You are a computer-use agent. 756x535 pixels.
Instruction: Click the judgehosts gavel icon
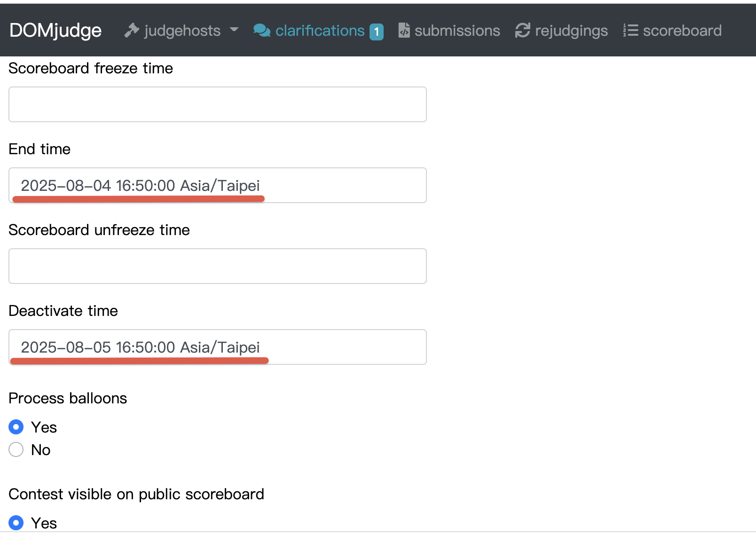pos(132,31)
